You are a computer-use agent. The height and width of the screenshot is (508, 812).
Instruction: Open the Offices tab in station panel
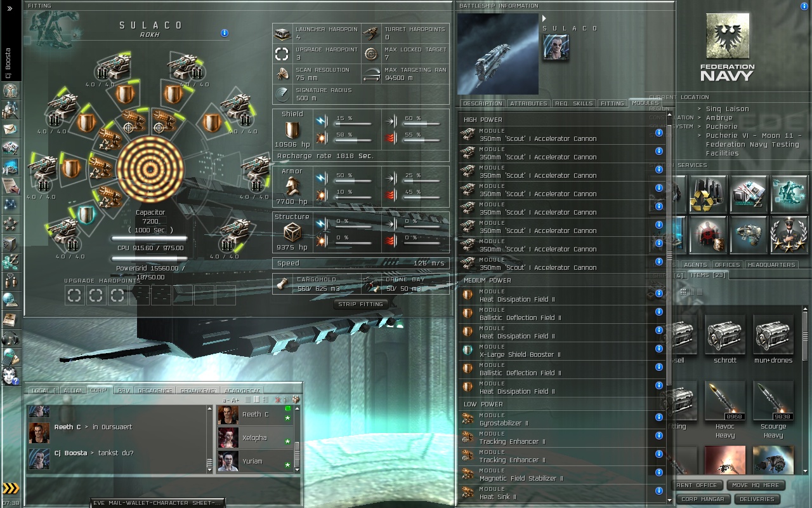coord(727,265)
